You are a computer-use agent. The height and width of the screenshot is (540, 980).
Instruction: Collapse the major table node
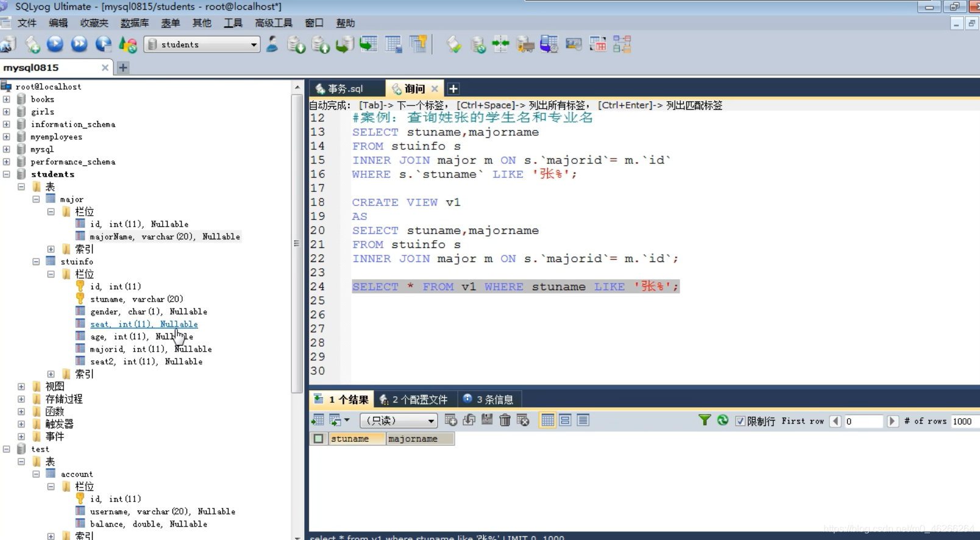click(x=36, y=199)
